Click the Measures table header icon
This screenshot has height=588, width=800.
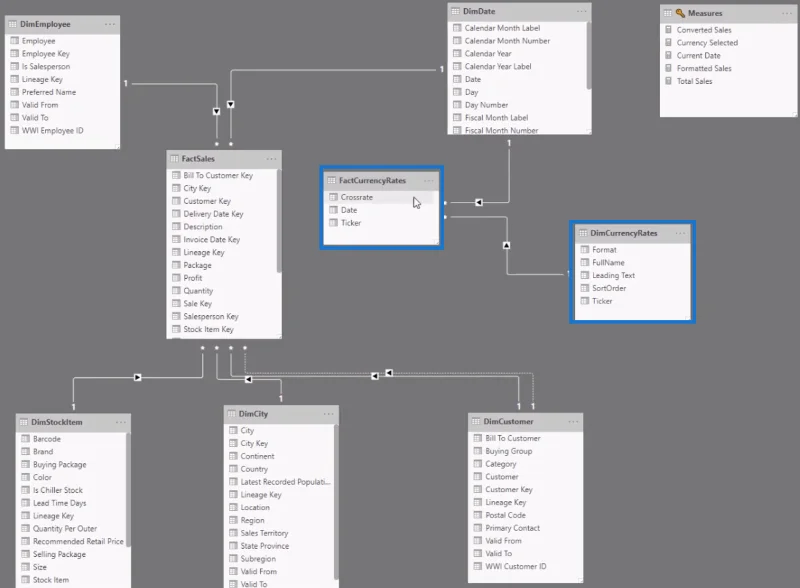667,13
